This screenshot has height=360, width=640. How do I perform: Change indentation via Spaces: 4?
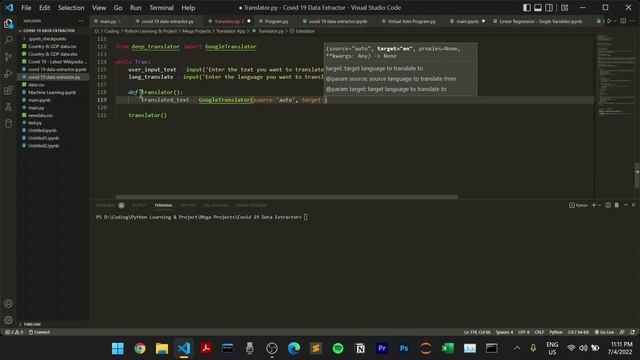(x=504, y=332)
